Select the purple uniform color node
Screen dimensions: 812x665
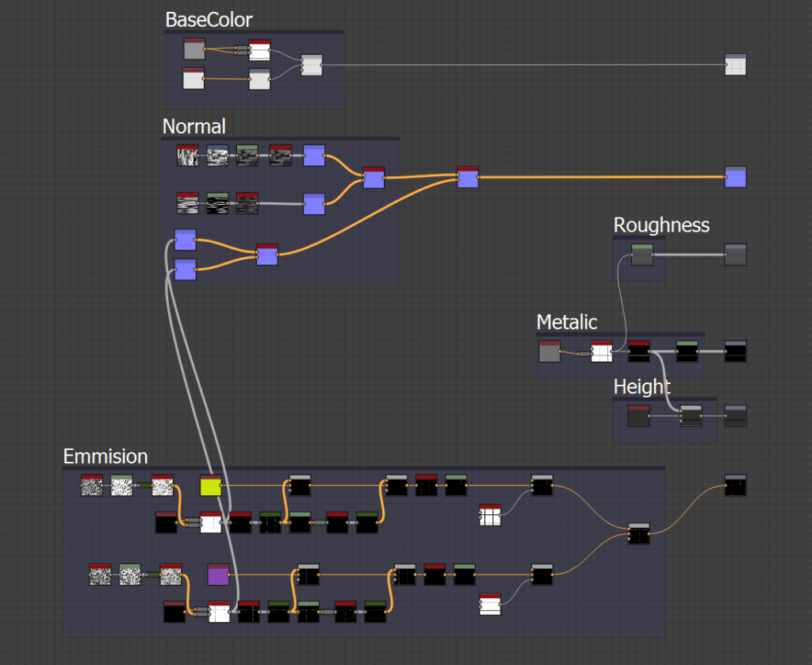(x=218, y=574)
